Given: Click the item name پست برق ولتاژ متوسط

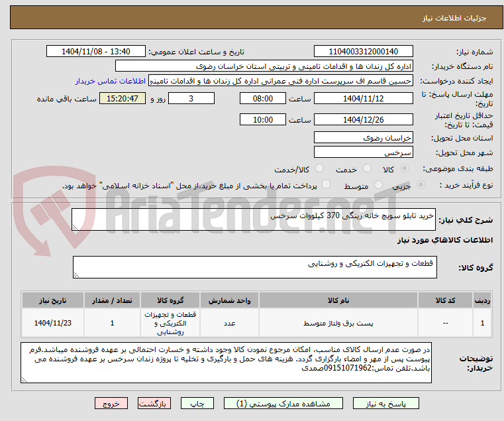Looking at the screenshot, I should (338, 323).
